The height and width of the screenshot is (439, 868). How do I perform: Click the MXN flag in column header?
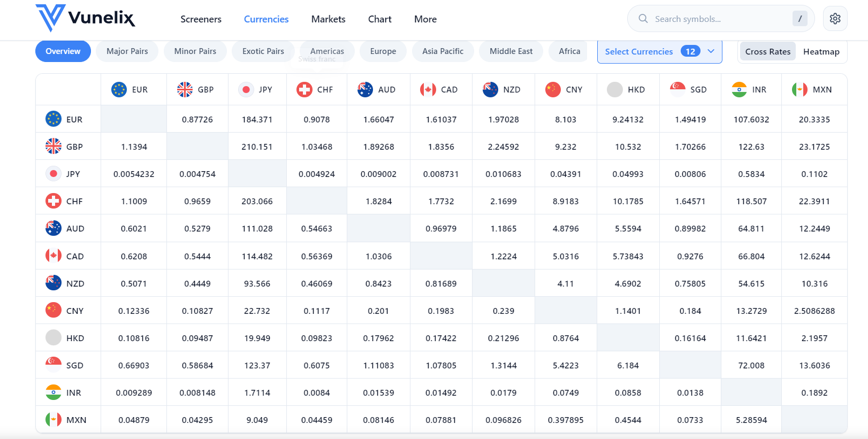pyautogui.click(x=800, y=89)
